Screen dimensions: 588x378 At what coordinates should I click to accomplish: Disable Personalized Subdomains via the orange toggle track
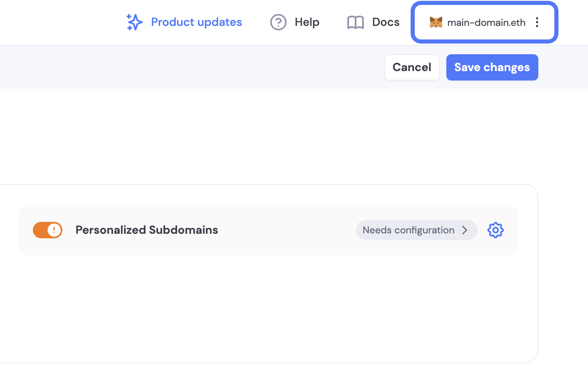tap(40, 230)
